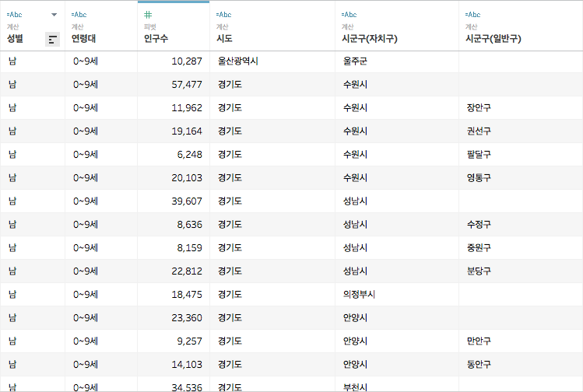Click the 권선구 cell

point(479,131)
